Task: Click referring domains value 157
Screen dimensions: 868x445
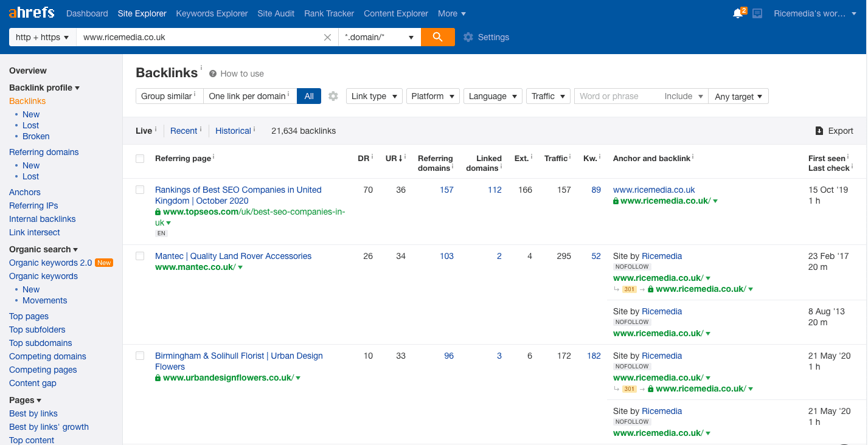Action: (446, 190)
